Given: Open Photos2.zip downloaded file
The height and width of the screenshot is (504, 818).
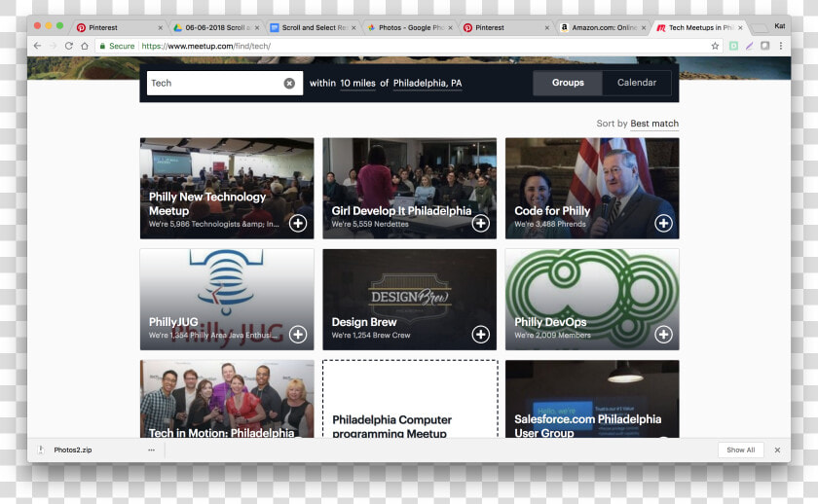Looking at the screenshot, I should [x=72, y=450].
